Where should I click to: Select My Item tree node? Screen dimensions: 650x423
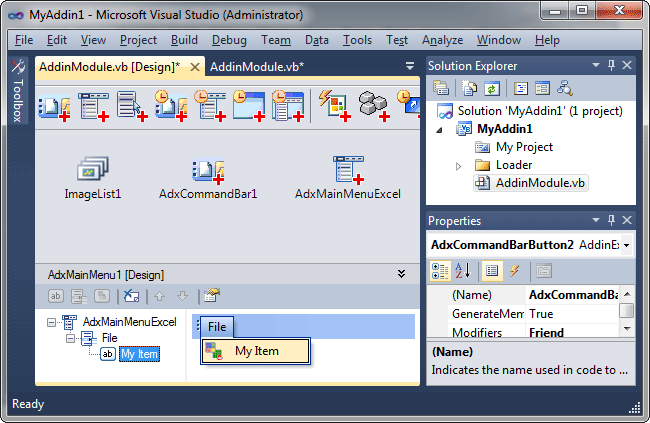139,354
